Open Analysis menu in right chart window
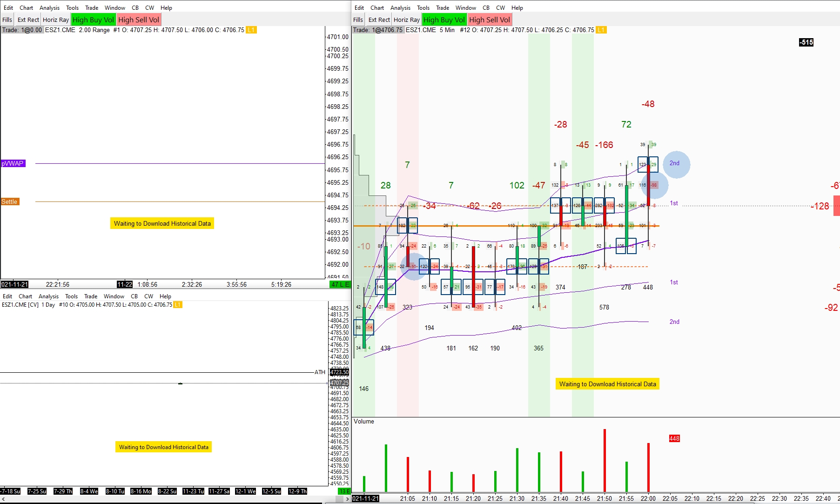840x504 pixels. pyautogui.click(x=400, y=8)
